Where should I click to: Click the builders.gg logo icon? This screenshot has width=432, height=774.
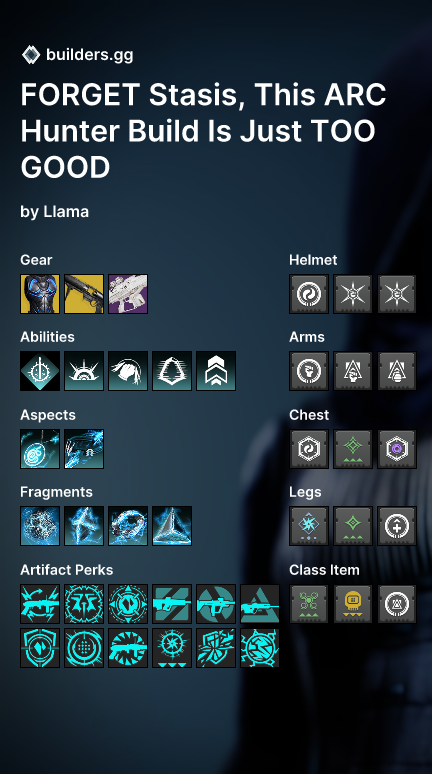31,55
